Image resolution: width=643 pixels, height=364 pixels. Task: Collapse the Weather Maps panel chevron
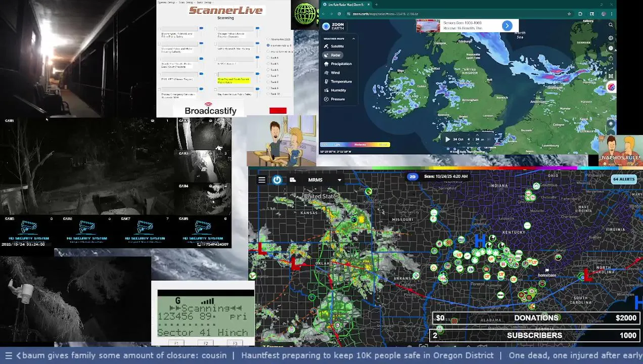tap(353, 38)
